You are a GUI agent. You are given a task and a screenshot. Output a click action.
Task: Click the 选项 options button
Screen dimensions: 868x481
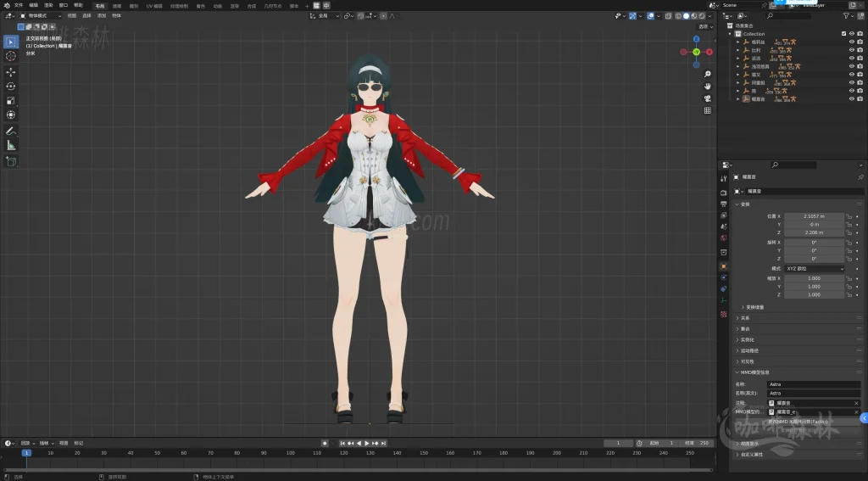[705, 26]
